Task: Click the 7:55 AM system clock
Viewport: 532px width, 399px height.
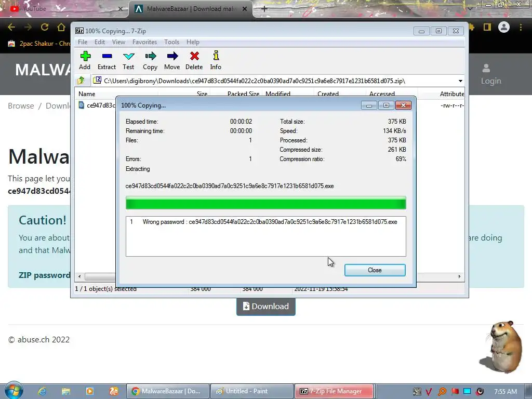Action: pyautogui.click(x=506, y=392)
